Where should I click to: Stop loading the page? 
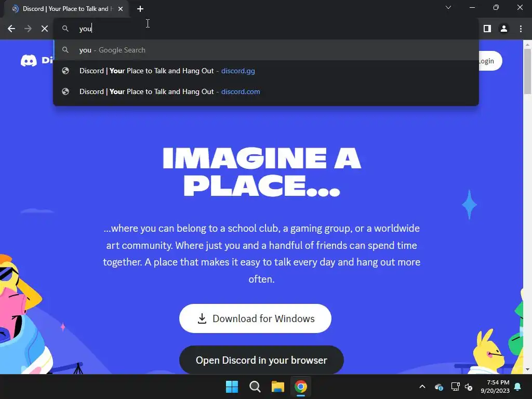pyautogui.click(x=45, y=29)
